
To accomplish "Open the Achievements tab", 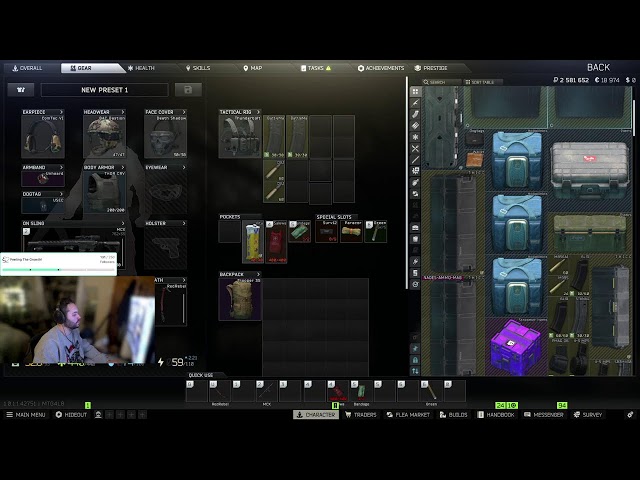I will tap(381, 68).
